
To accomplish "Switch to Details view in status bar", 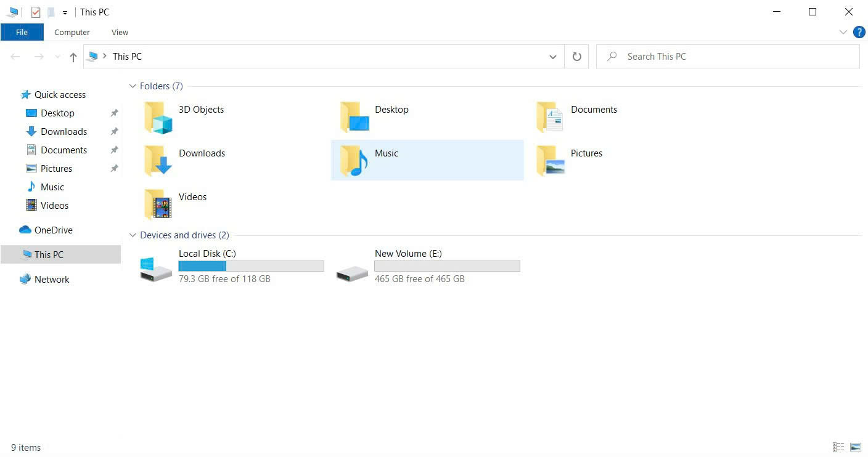I will (838, 447).
